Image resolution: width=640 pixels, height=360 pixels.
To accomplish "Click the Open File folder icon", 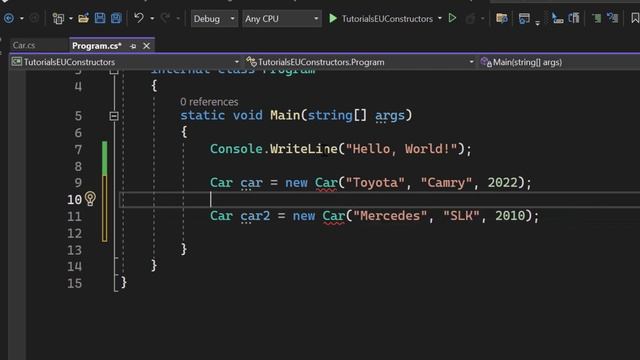I will coord(83,18).
